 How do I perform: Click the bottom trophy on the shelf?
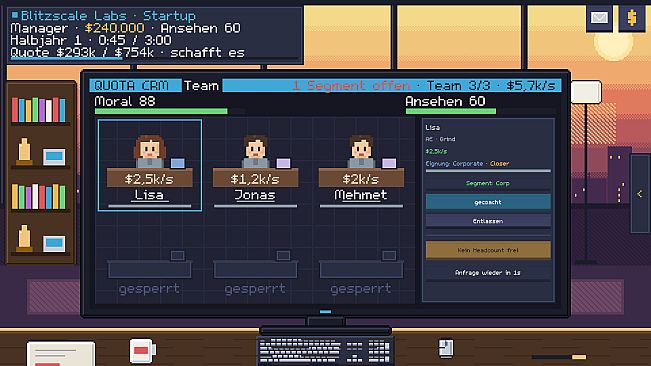(x=24, y=238)
